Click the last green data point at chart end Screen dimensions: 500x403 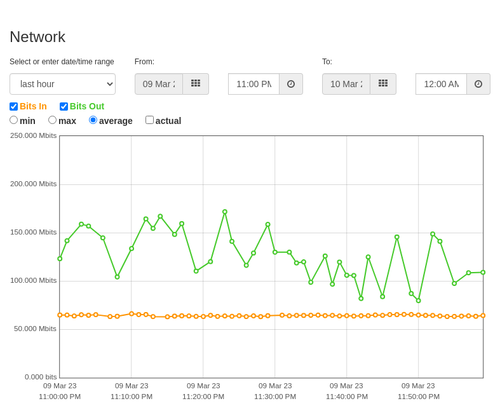483,272
